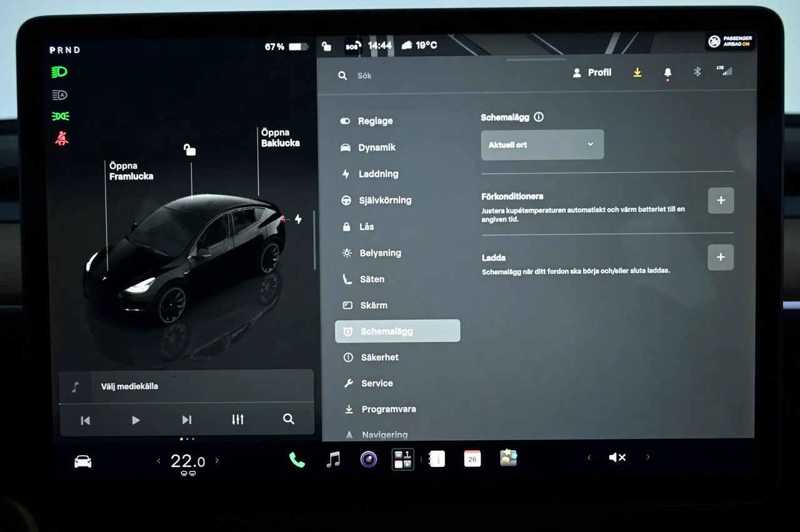This screenshot has height=532, width=800.
Task: Unmute the volume speaker icon
Action: [617, 458]
